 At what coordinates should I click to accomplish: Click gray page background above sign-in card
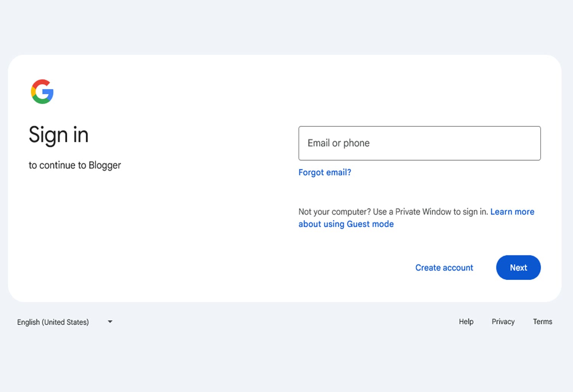[286, 27]
